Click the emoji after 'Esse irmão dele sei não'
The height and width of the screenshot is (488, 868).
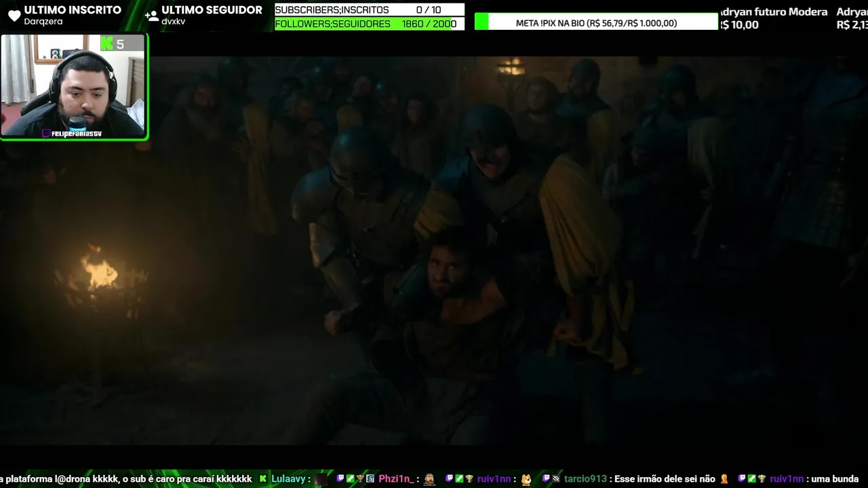pos(724,479)
